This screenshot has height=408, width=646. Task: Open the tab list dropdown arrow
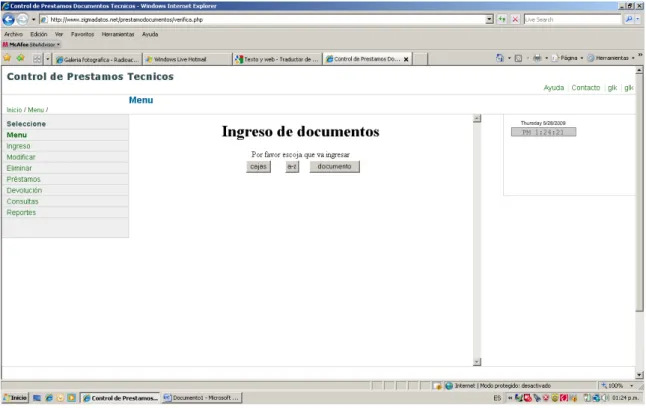(47, 59)
